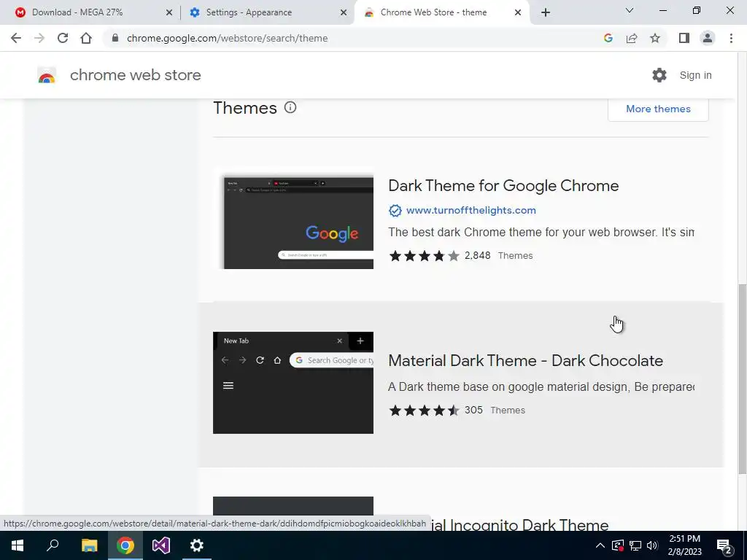Reload the current page
This screenshot has width=747, height=560.
tap(63, 38)
